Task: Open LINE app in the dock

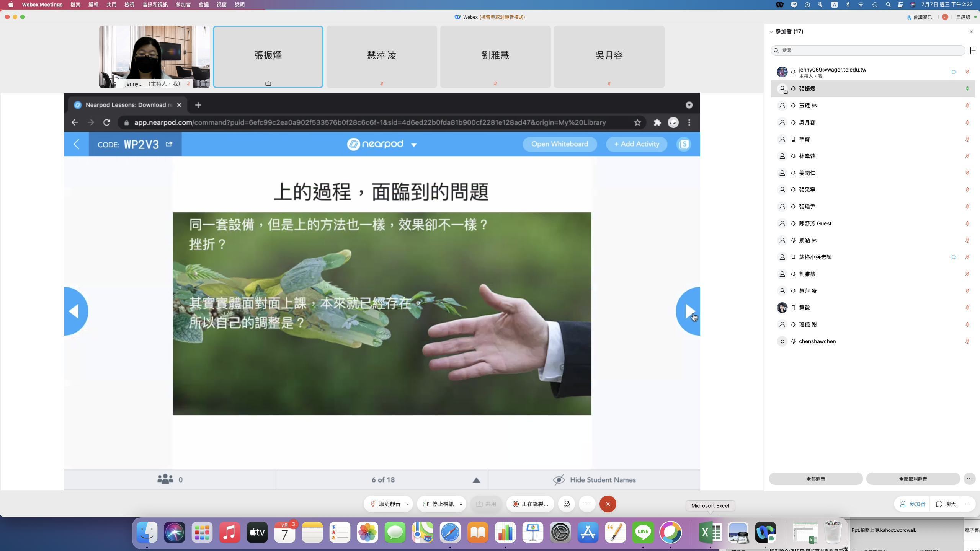Action: (643, 532)
